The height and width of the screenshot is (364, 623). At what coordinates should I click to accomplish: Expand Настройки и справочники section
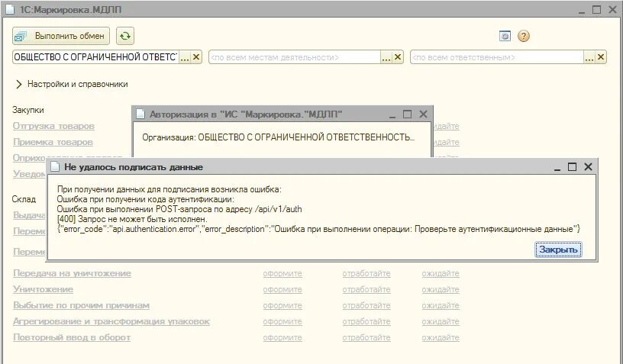72,84
